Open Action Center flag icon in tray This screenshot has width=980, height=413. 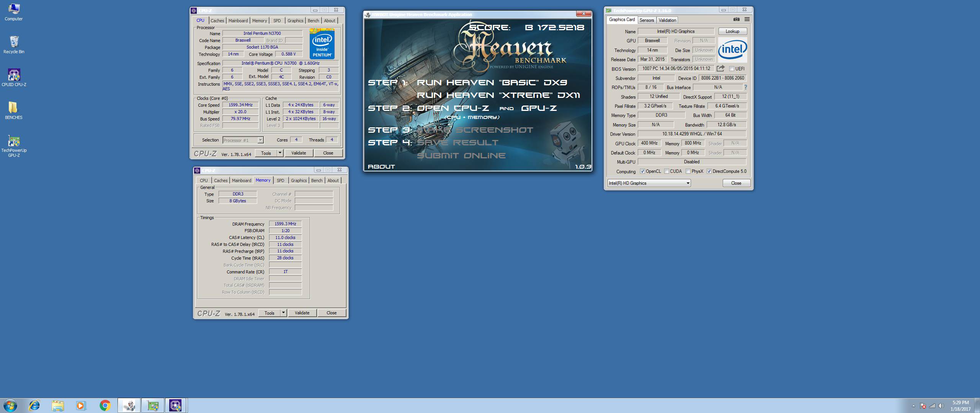click(x=923, y=406)
